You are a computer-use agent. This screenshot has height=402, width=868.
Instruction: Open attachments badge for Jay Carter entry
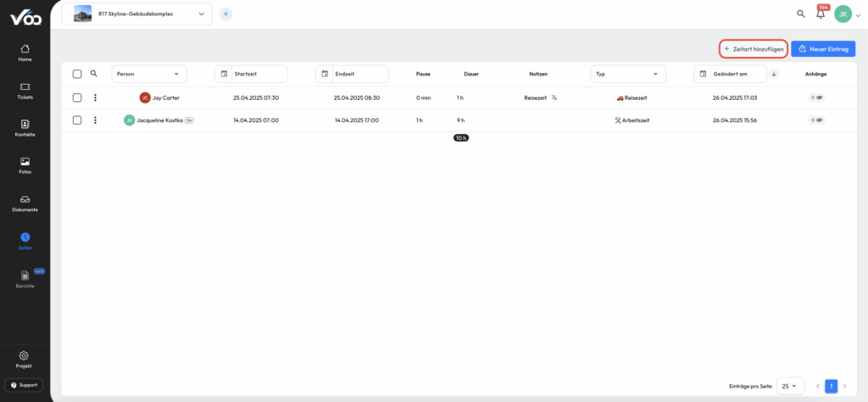pos(815,98)
